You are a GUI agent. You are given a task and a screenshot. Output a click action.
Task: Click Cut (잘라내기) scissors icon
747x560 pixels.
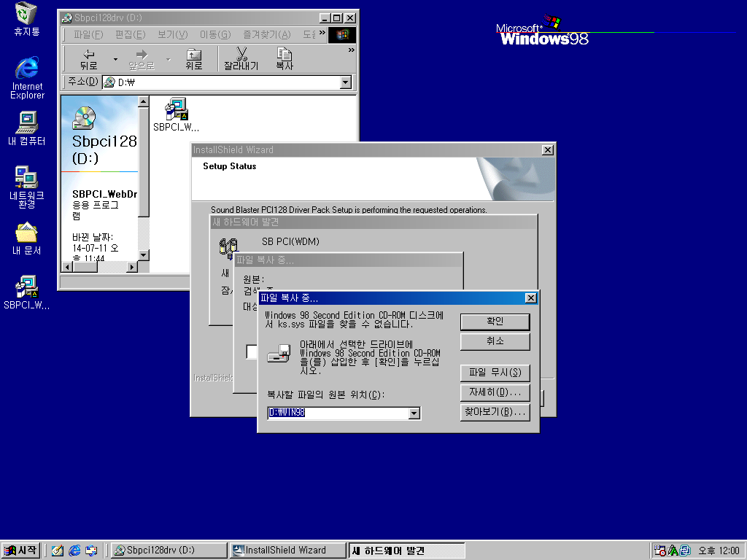(x=241, y=55)
